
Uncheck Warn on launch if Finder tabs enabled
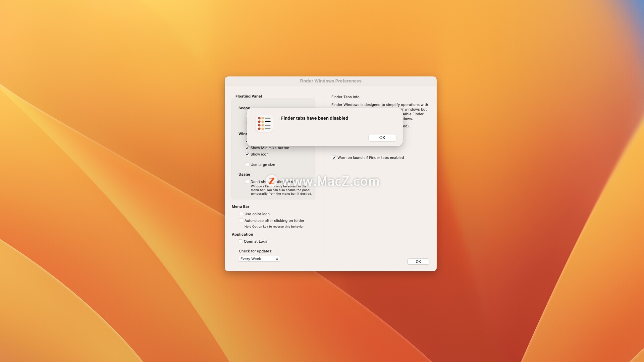[x=334, y=158]
